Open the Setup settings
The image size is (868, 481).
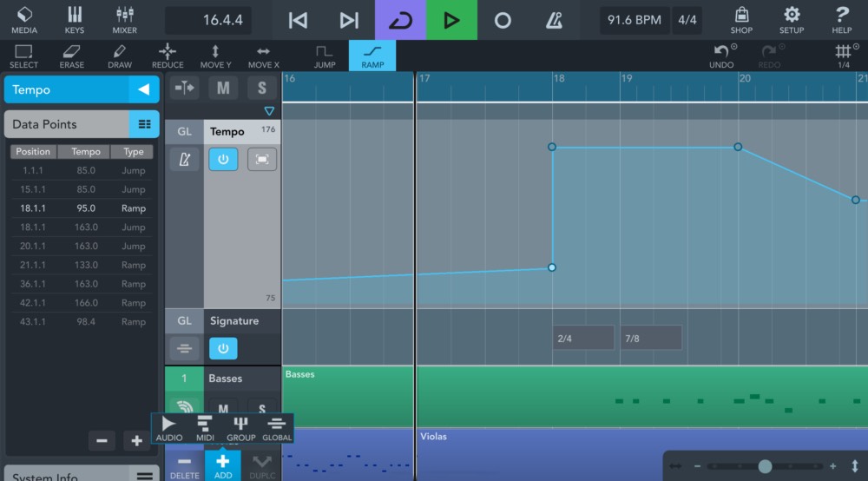(x=792, y=20)
